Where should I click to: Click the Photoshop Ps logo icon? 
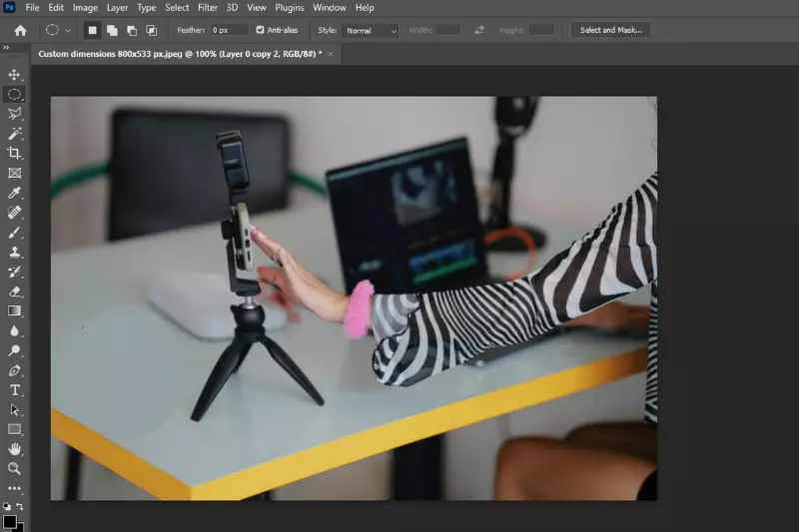[x=9, y=8]
